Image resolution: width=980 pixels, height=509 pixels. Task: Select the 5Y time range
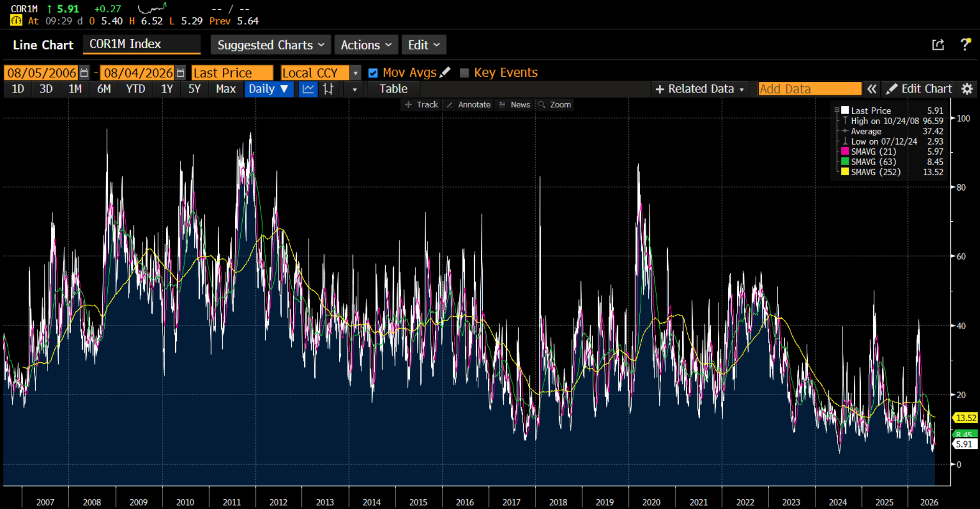click(194, 89)
